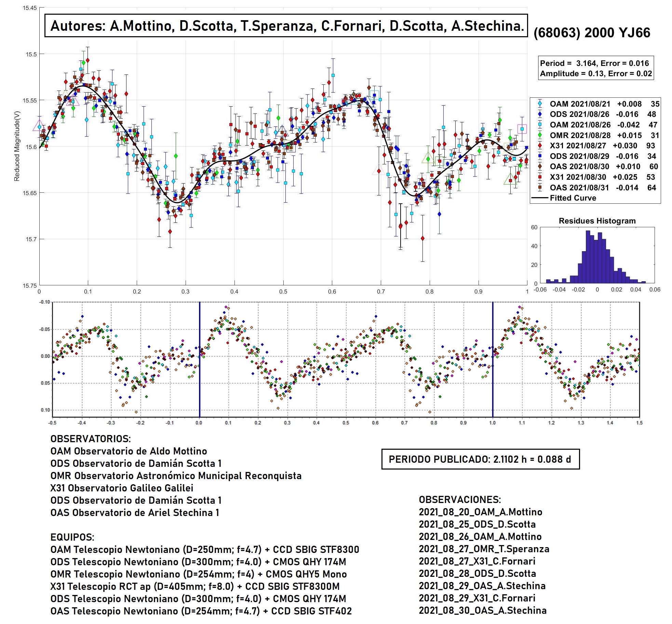The width and height of the screenshot is (672, 624).
Task: Click the vertical blue line at phase 1.0
Action: click(493, 359)
